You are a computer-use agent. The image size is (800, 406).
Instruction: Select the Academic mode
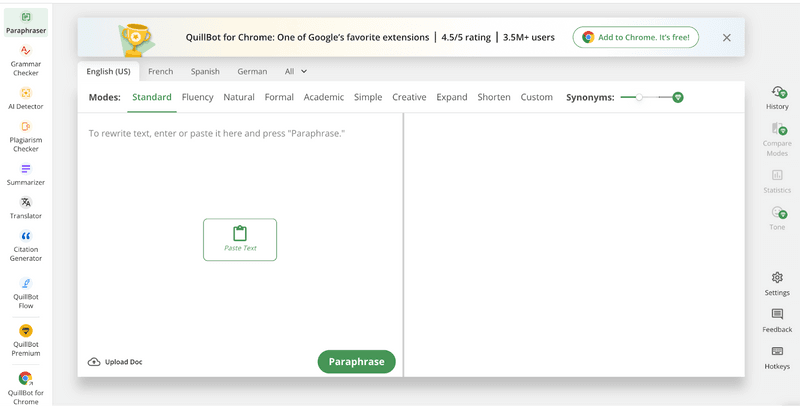[323, 97]
